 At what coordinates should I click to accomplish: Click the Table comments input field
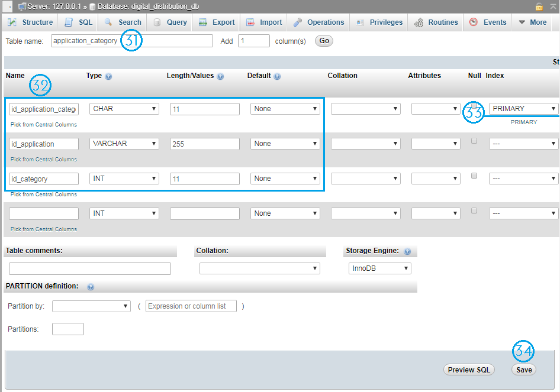[89, 268]
